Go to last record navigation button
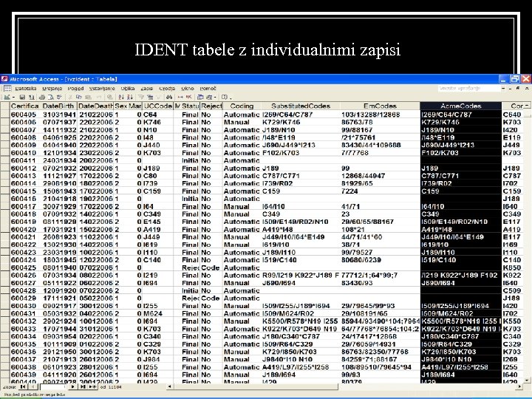 pyautogui.click(x=83, y=386)
